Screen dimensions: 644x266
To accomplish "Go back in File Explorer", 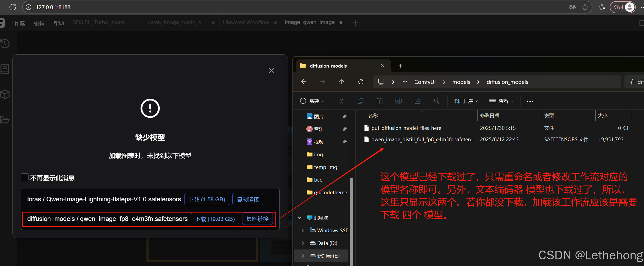I will (304, 82).
